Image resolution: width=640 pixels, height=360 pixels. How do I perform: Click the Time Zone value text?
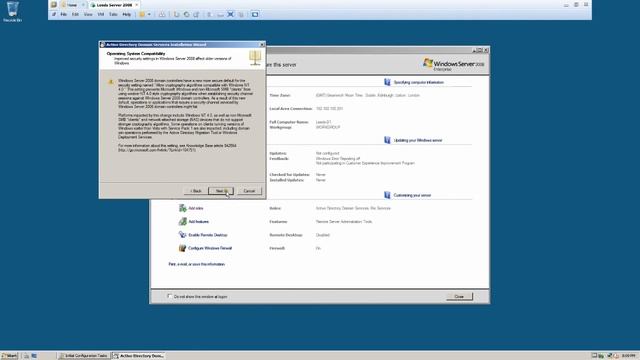coord(368,95)
